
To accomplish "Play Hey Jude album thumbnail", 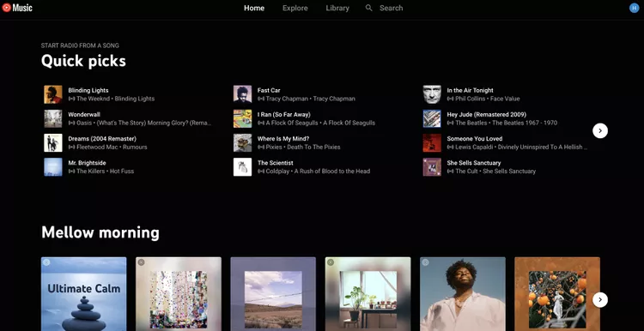I will point(432,118).
